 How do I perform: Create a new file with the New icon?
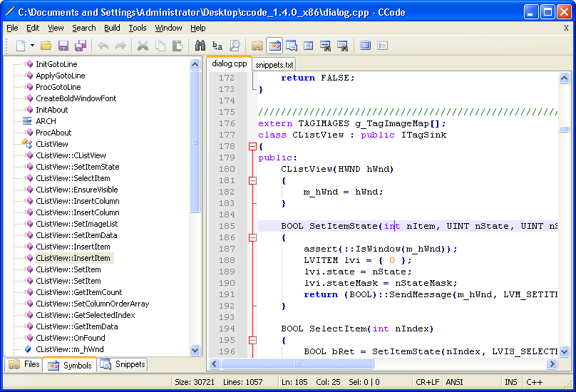click(21, 46)
